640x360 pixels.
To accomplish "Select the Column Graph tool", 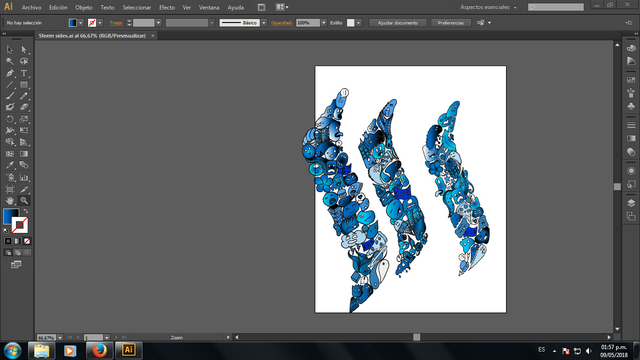I will [24, 178].
